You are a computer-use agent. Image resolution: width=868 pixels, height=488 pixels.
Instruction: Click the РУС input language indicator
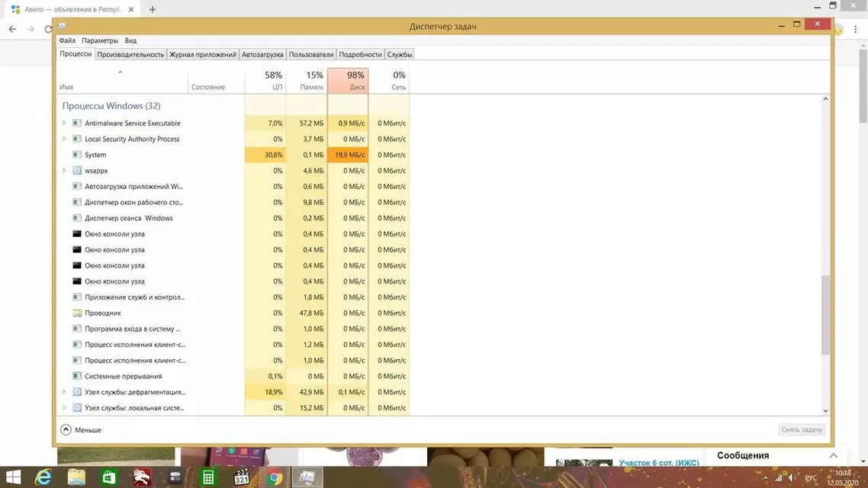click(x=811, y=477)
